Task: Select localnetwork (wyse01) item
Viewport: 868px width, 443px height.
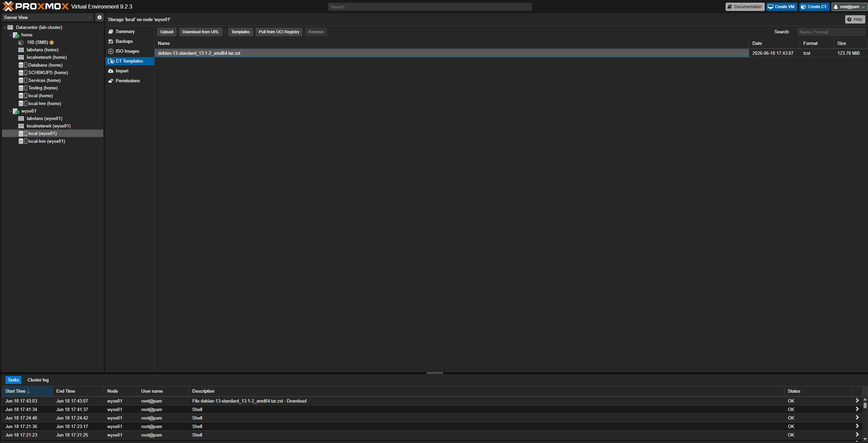Action: 49,126
